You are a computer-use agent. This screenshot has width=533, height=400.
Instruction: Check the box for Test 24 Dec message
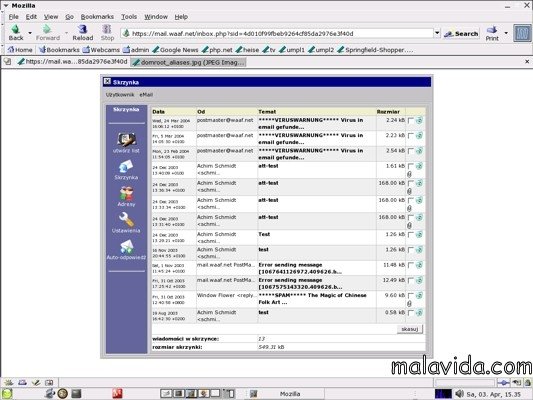click(411, 235)
